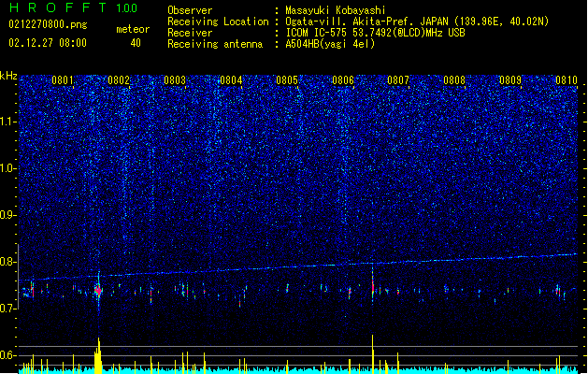This screenshot has height=374, width=588.
Task: Click the 'meteor' count label
Action: coord(133,29)
